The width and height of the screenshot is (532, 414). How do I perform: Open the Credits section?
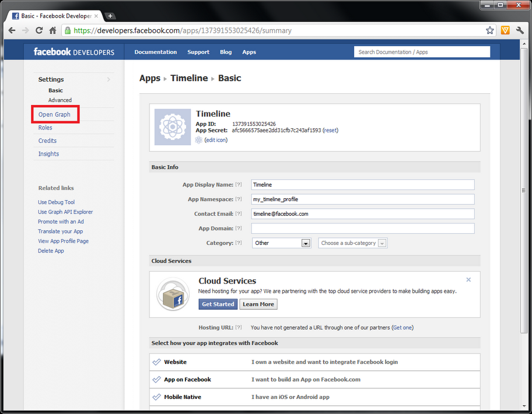click(x=47, y=141)
